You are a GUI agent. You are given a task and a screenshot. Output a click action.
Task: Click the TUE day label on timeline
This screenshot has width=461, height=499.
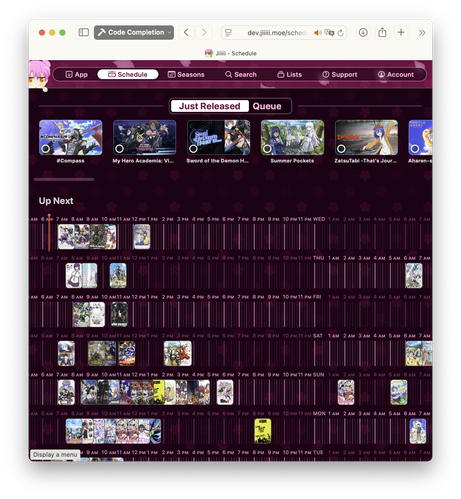318,452
